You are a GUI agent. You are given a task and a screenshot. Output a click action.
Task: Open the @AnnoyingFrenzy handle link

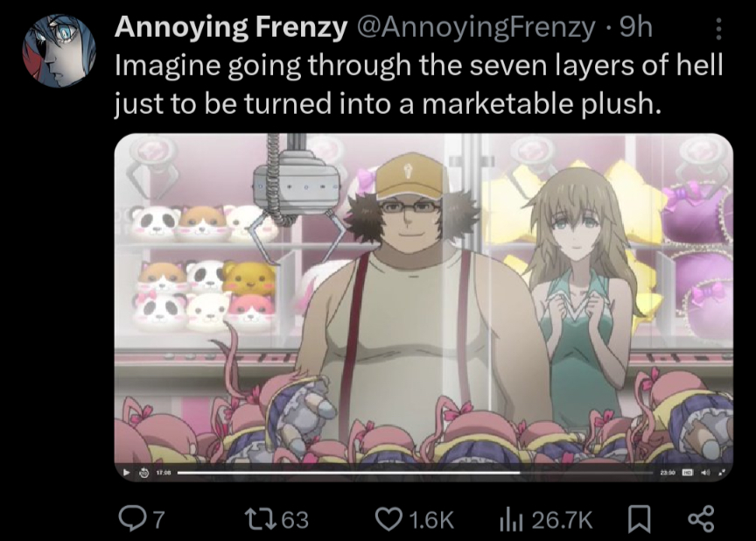click(x=473, y=28)
